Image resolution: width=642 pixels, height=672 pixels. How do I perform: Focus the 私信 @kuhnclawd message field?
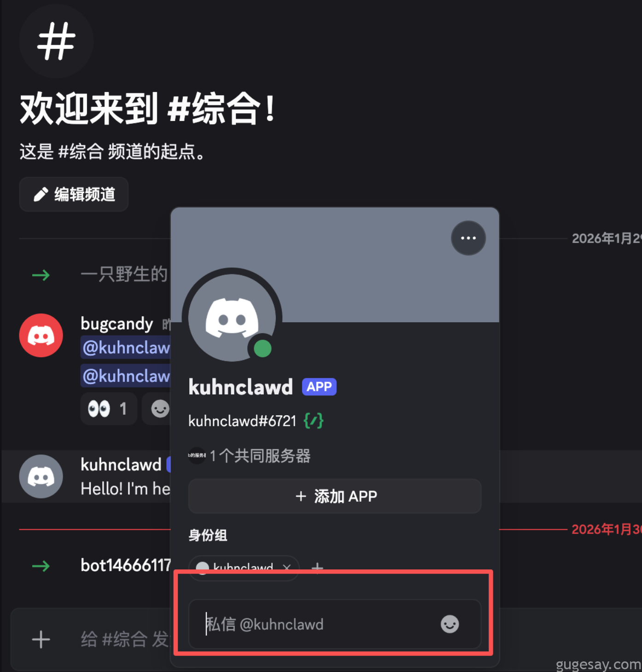pyautogui.click(x=335, y=624)
